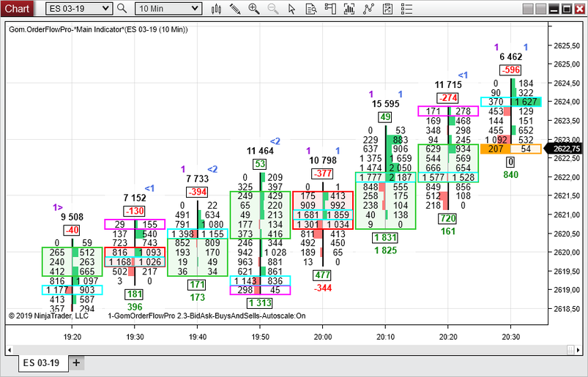588x377 pixels.
Task: Click the green 1 825 value
Action: [385, 250]
